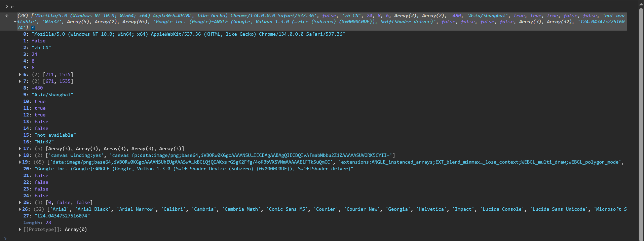Click the Google Inc. ANGLE SwiftShader string at index 20
Screen dimensions: 644x241
click(194, 169)
